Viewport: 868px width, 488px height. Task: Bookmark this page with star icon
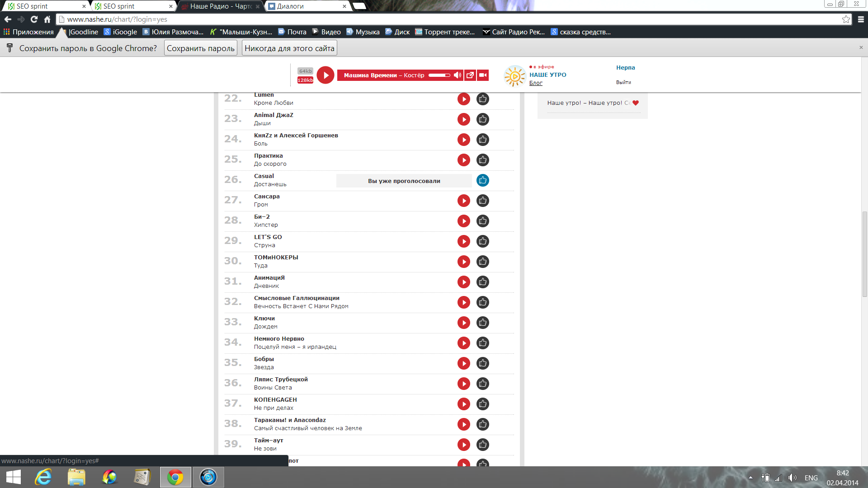pyautogui.click(x=846, y=19)
